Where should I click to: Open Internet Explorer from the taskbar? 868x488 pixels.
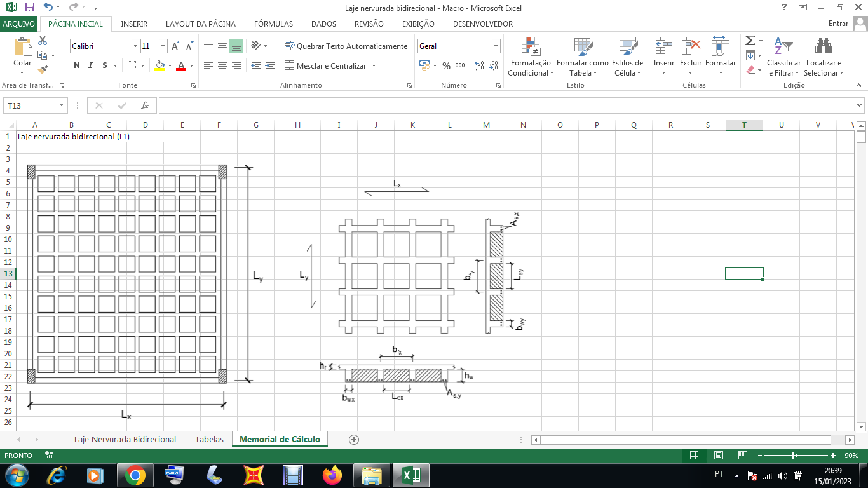click(x=57, y=475)
